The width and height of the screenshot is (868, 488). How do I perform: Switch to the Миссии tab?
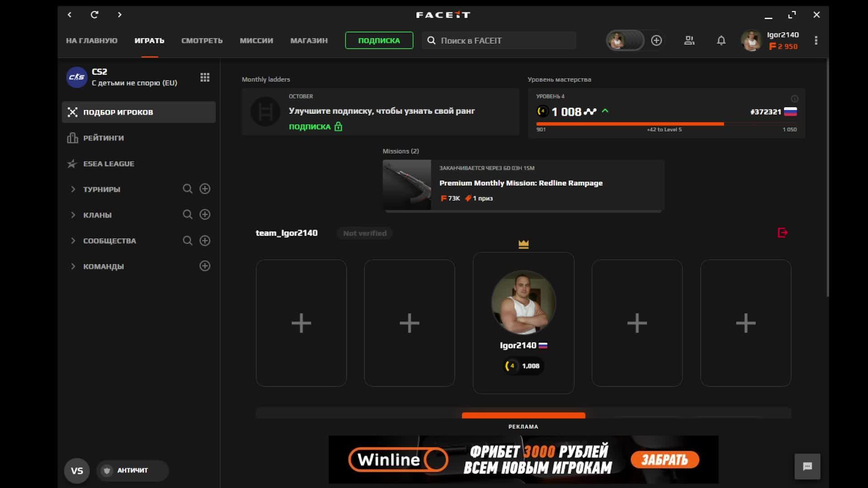tap(256, 41)
